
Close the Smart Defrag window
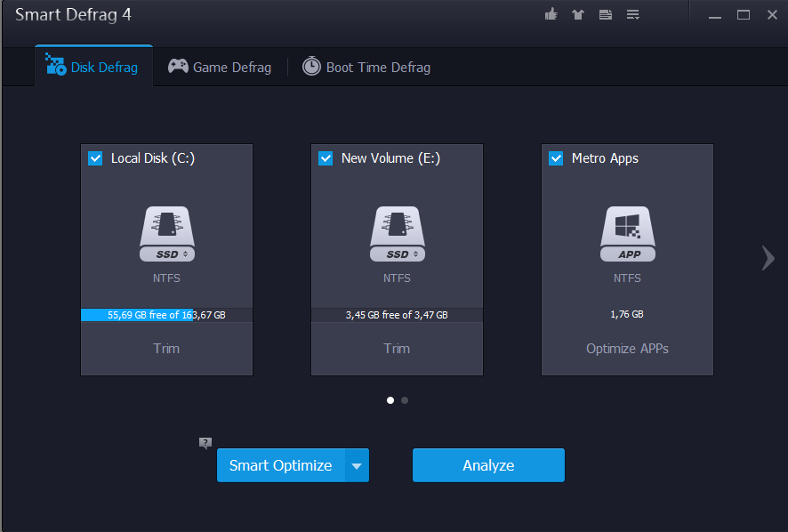[x=772, y=15]
